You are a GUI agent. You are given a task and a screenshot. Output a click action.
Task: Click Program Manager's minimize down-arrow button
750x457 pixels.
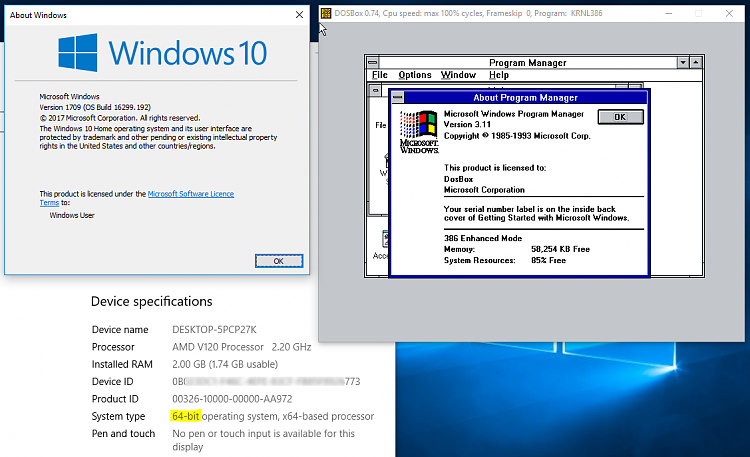[x=683, y=62]
